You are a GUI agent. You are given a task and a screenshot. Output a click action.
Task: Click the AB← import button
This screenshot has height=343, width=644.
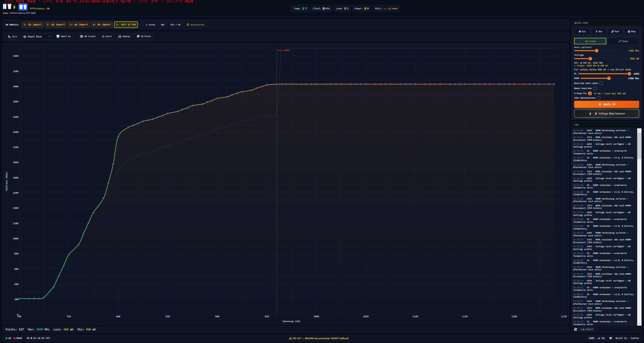click(x=163, y=25)
